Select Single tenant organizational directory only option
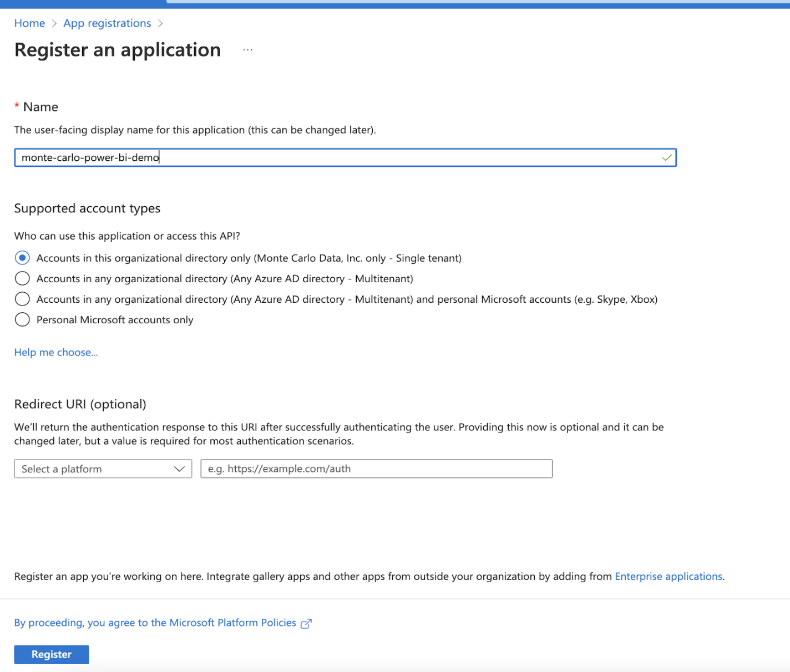790x672 pixels. pos(22,258)
